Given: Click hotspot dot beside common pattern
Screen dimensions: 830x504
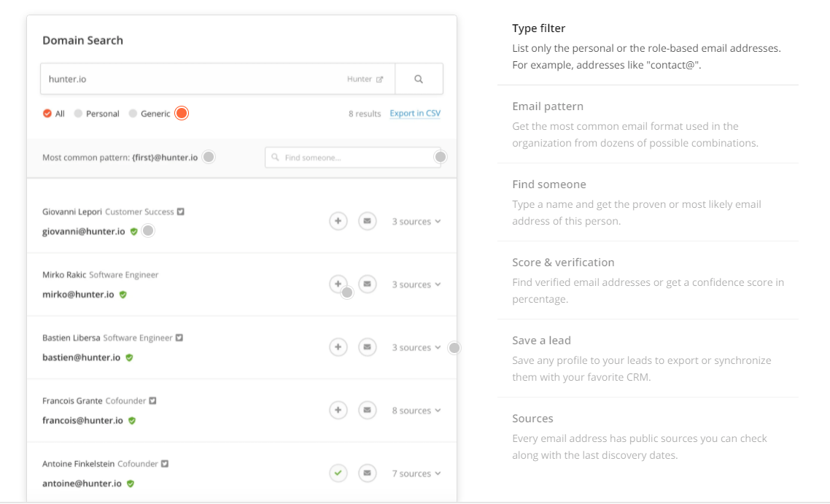Looking at the screenshot, I should tap(209, 158).
